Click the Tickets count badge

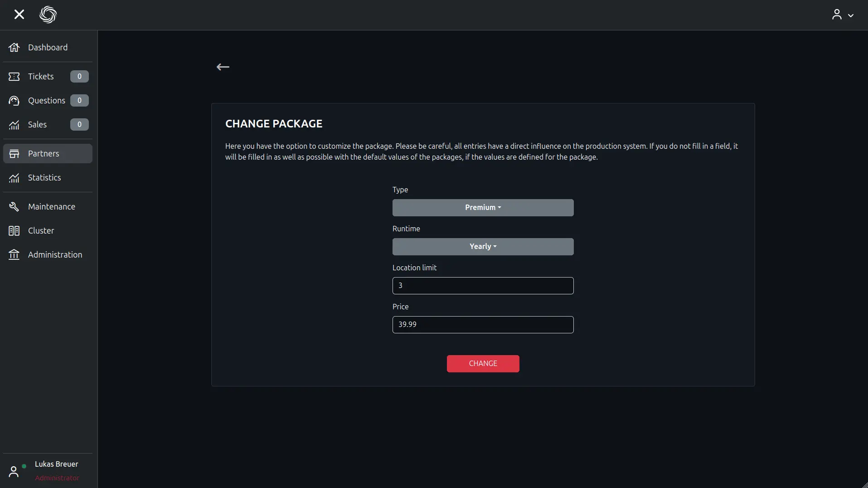tap(79, 77)
